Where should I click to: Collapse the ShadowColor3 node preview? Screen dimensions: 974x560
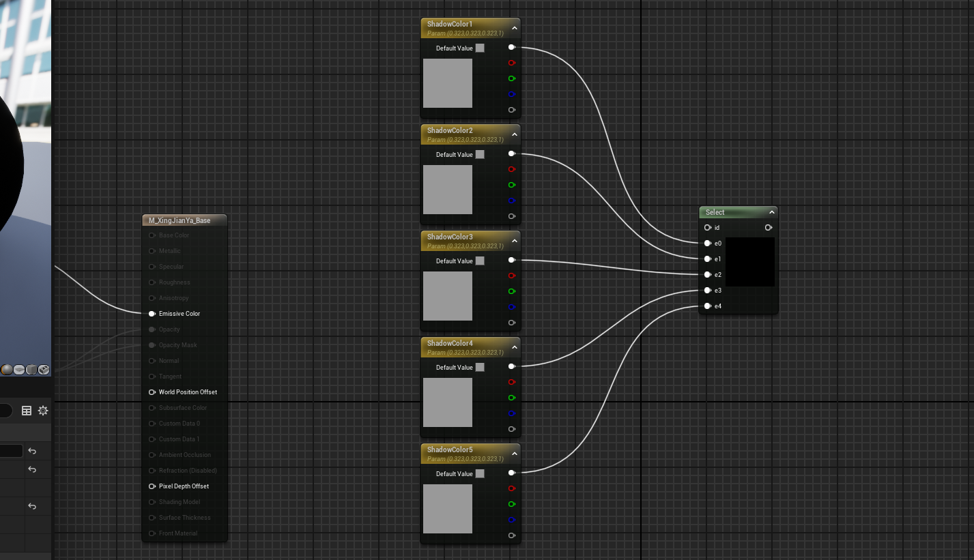[514, 241]
